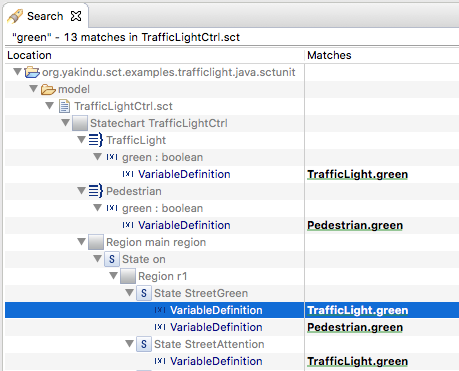Click variable icon of VariableDefinition under Pedestrian
Image resolution: width=459 pixels, height=371 pixels.
pyautogui.click(x=128, y=225)
